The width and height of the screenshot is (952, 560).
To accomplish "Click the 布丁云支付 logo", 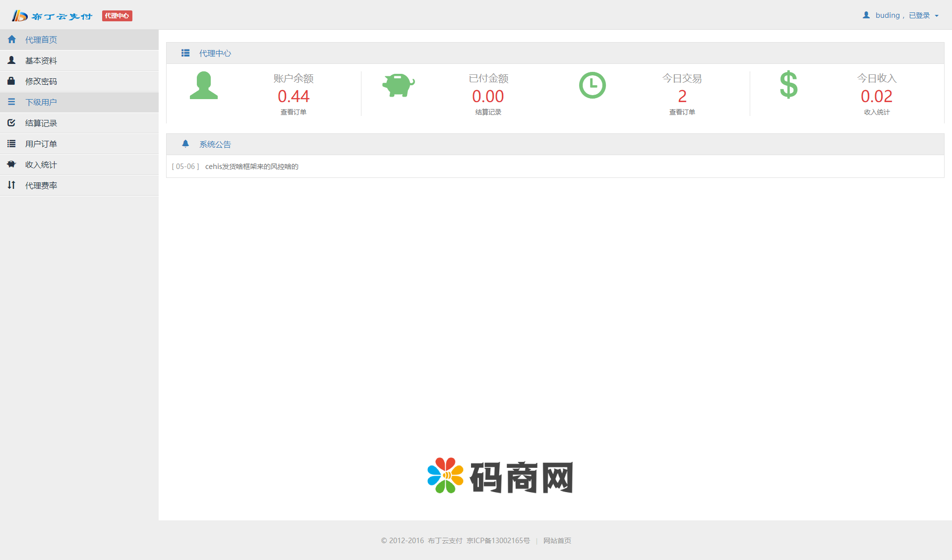I will pos(52,16).
